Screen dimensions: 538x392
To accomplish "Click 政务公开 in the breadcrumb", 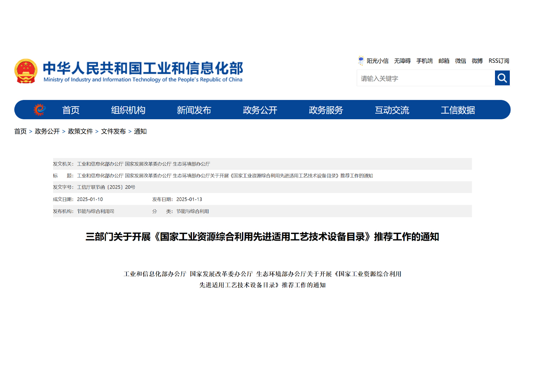I will (x=47, y=132).
